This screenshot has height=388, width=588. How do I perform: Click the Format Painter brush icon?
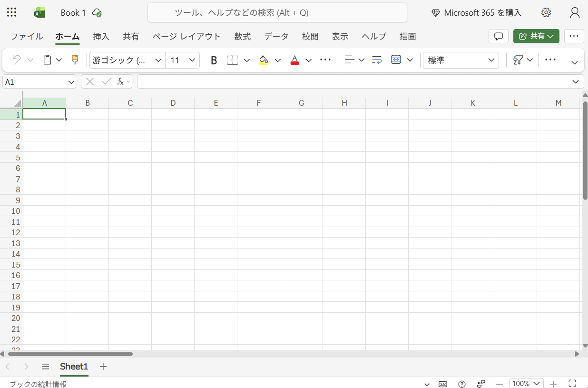coord(75,60)
